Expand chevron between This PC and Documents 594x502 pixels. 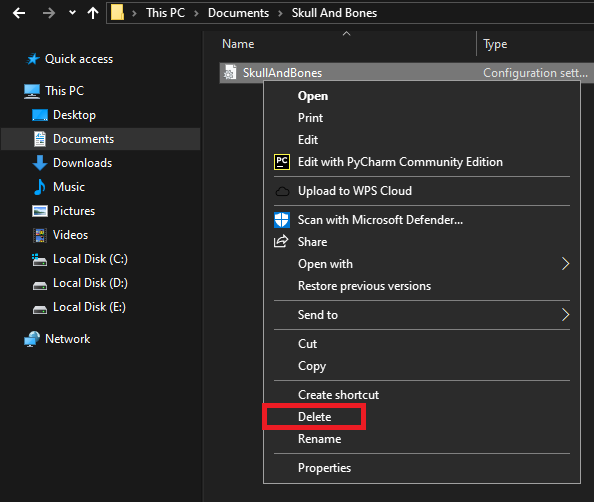196,13
